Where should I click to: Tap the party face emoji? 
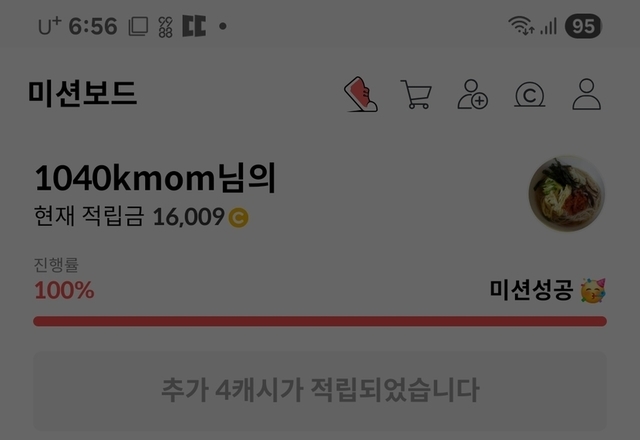[593, 291]
